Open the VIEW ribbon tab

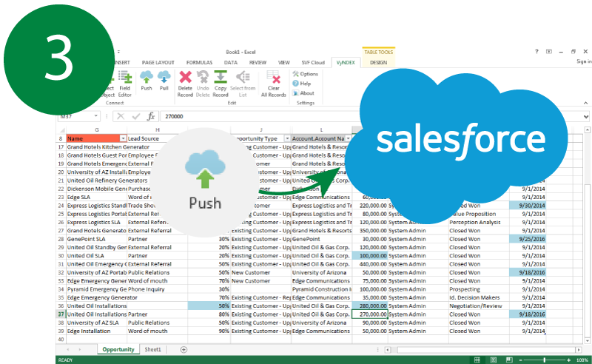(284, 63)
